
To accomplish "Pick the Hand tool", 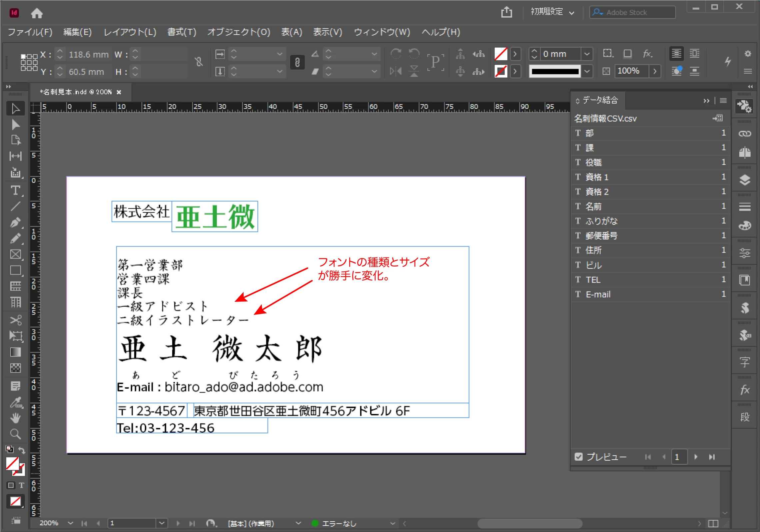I will point(15,418).
